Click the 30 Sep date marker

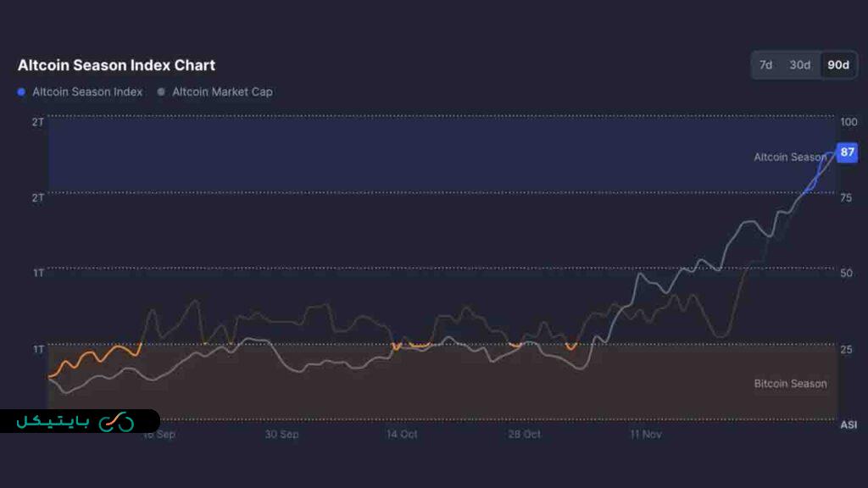tap(281, 435)
